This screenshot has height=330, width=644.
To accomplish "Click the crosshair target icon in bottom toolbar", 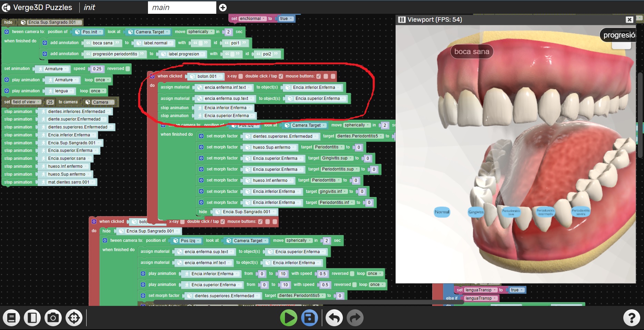I will pyautogui.click(x=74, y=318).
